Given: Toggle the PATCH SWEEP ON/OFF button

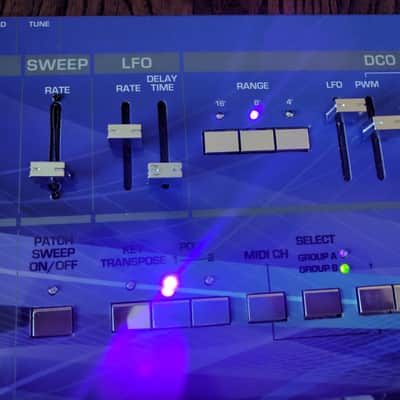Looking at the screenshot, I should pos(52,321).
